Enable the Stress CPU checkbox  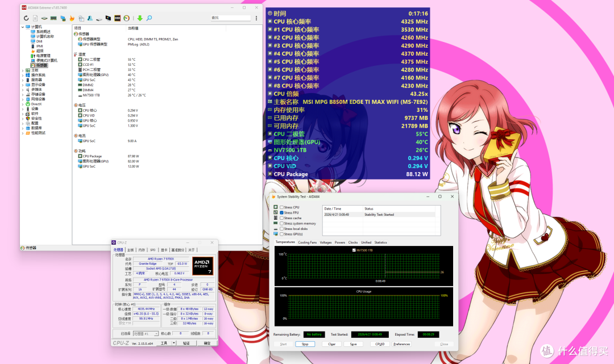pos(281,207)
